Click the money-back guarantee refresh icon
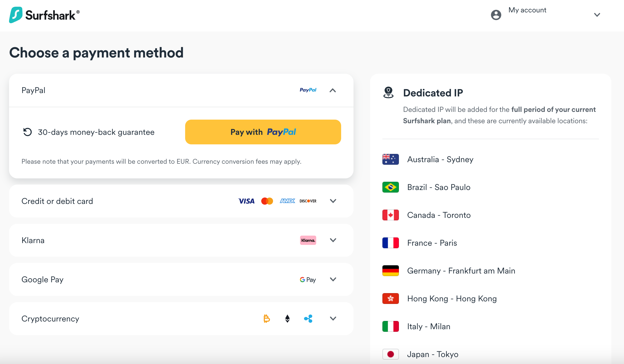 pyautogui.click(x=27, y=132)
